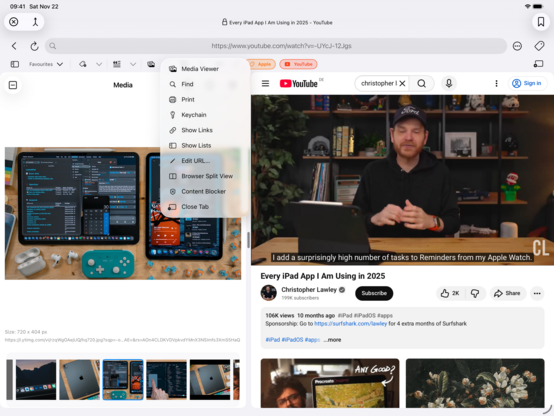Open the 'Any Good?' recommended video thumbnail
This screenshot has width=554, height=416.
click(330, 383)
